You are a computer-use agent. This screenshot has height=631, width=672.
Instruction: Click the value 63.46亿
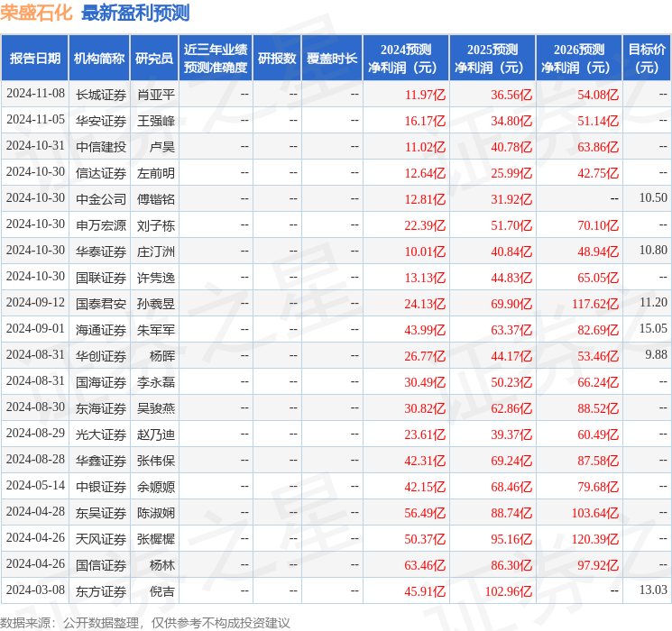point(425,565)
